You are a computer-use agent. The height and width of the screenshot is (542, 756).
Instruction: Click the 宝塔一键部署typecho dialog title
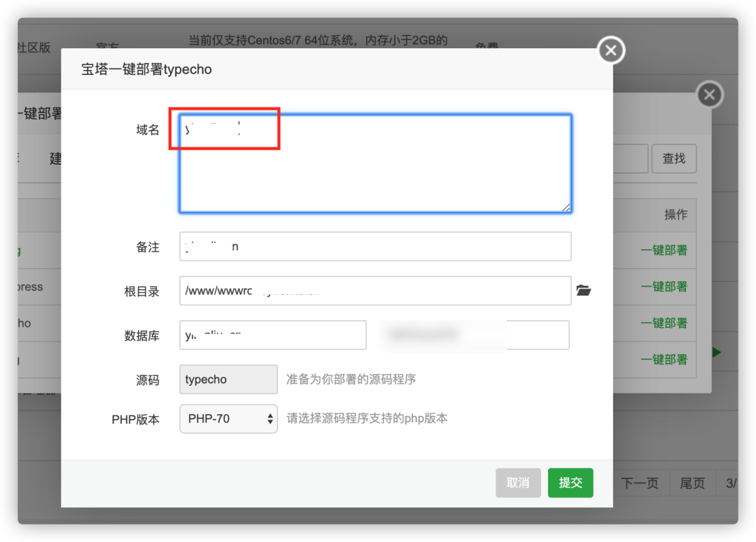[x=146, y=69]
